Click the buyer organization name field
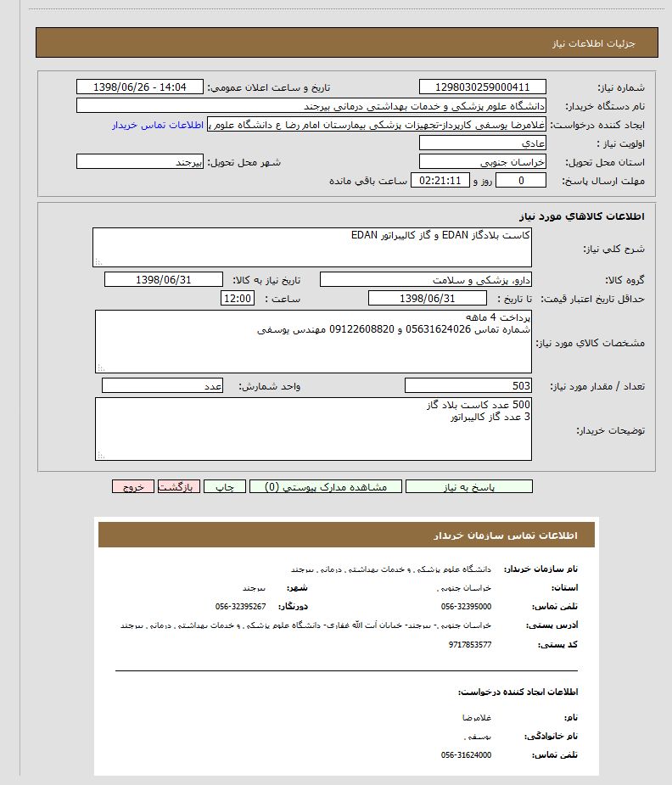Image resolution: width=672 pixels, height=785 pixels. pyautogui.click(x=311, y=106)
